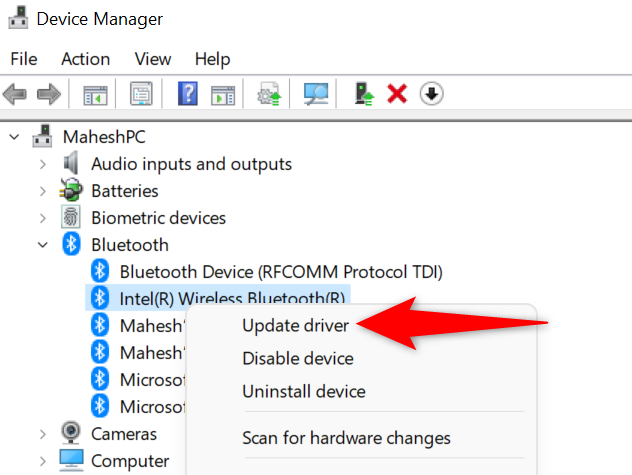632x475 pixels.
Task: Select the Biometric devices tree item
Action: 158,218
